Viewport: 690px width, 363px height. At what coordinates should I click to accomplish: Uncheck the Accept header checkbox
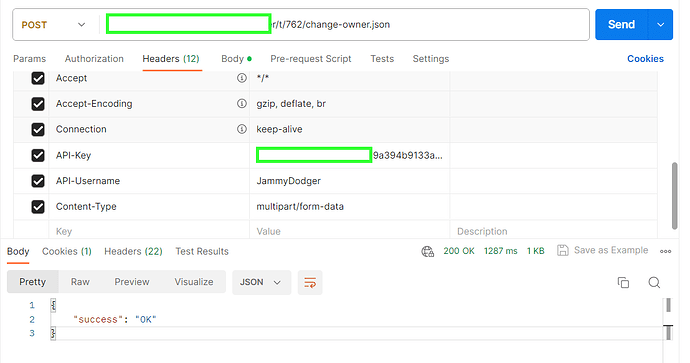point(38,78)
